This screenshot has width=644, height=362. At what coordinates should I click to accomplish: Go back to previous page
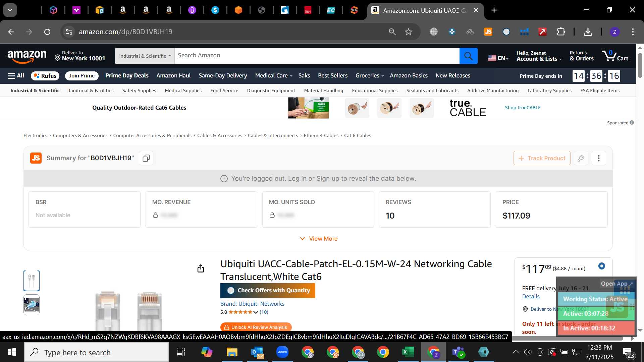11,32
